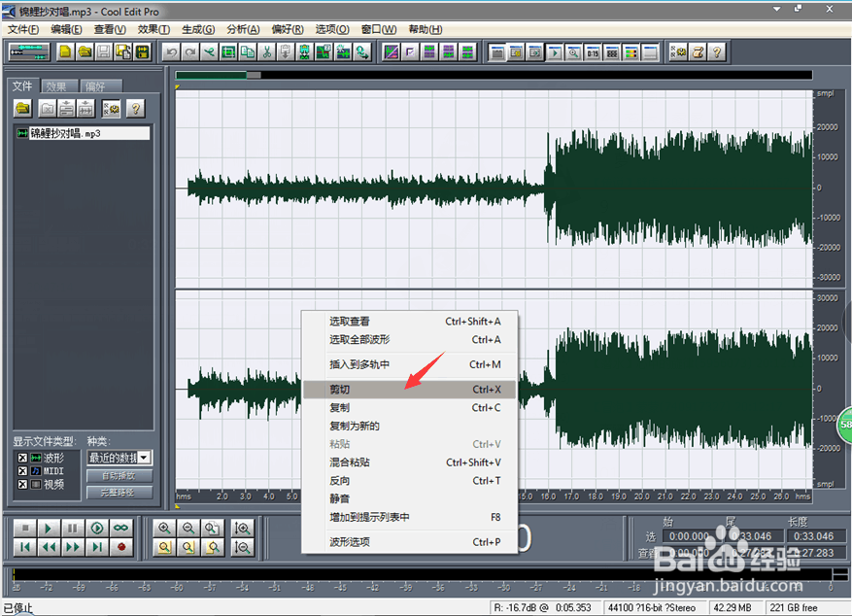Go to beginning of the waveform
The width and height of the screenshot is (852, 616).
point(25,547)
